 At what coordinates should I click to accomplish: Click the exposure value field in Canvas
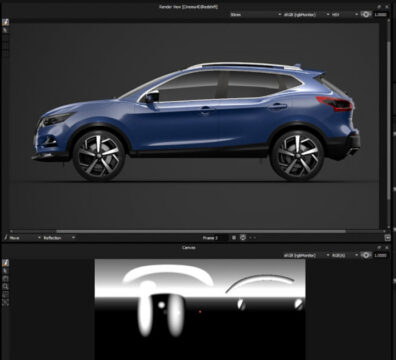pos(380,255)
